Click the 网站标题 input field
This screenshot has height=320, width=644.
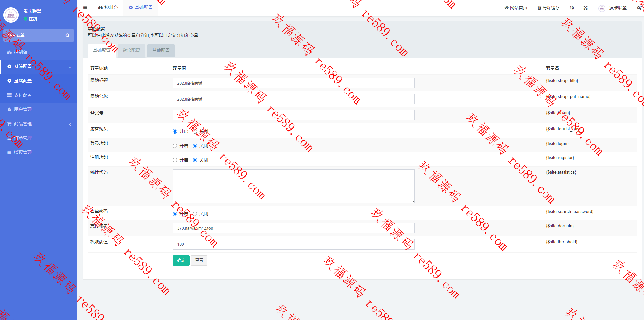[293, 83]
